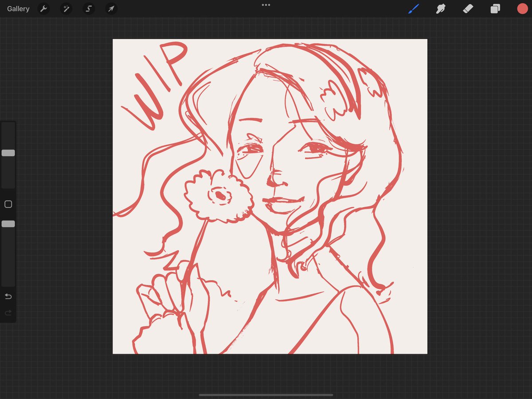Click the brush opacity slider handle
This screenshot has width=532, height=399.
(8, 224)
